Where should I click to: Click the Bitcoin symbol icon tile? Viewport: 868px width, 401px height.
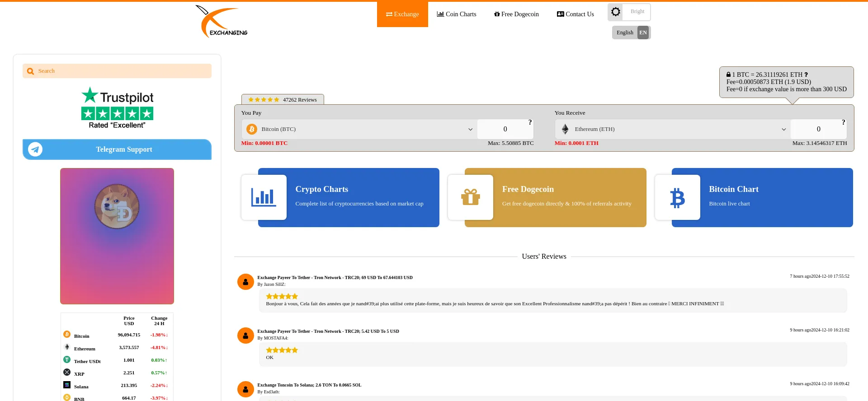[x=677, y=197]
